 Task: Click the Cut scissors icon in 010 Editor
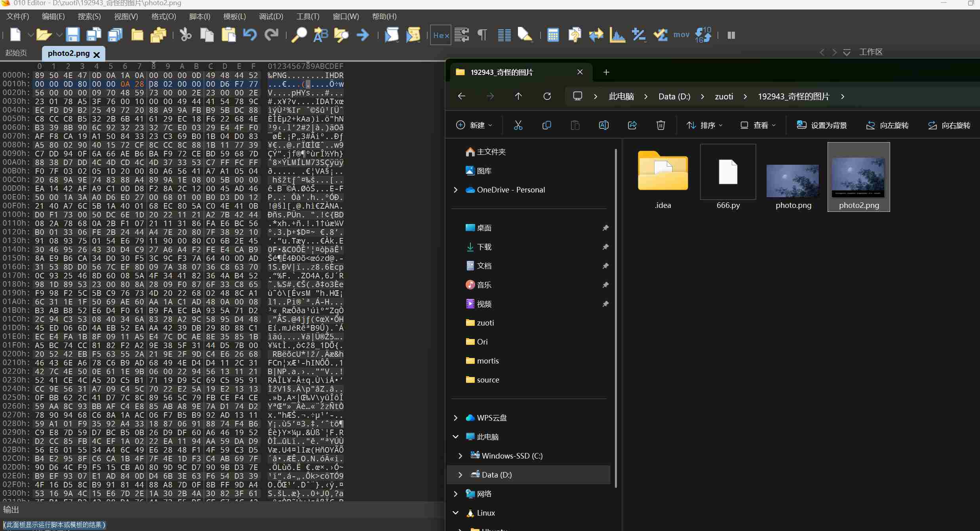(185, 35)
